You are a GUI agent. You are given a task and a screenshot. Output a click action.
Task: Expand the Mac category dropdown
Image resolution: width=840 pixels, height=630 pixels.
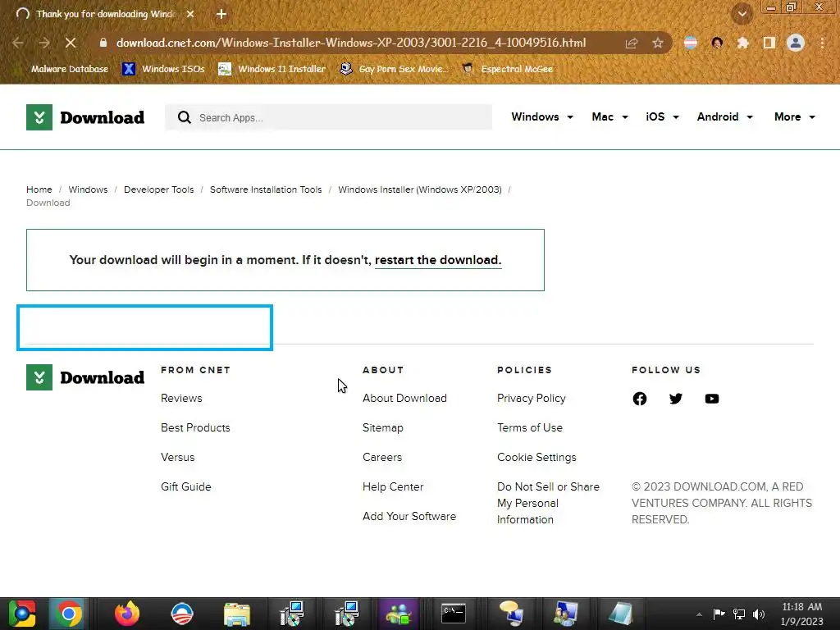click(609, 116)
